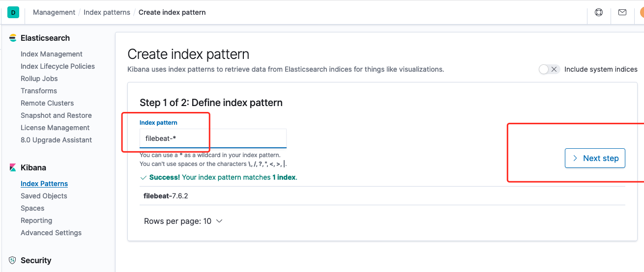The height and width of the screenshot is (272, 644).
Task: Open the mail newsfeed icon
Action: pyautogui.click(x=622, y=12)
